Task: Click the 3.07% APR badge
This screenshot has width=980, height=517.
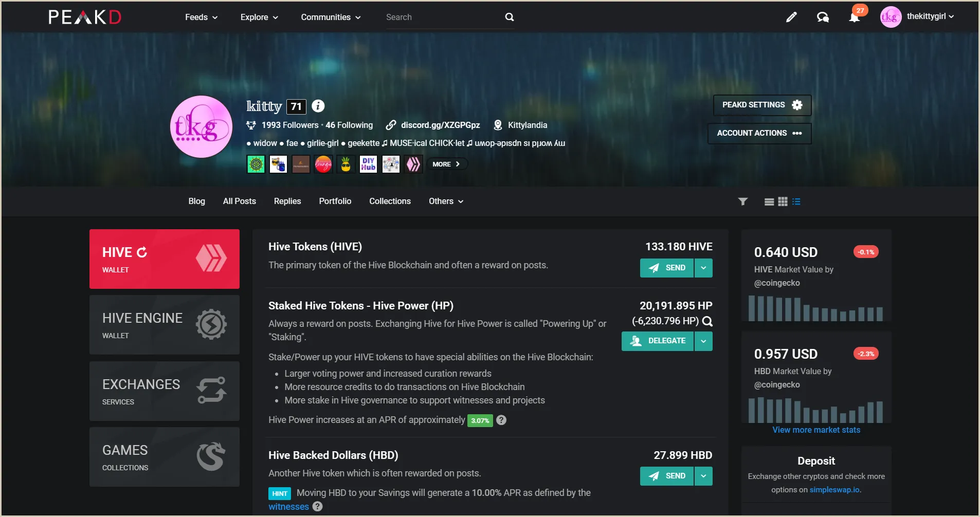Action: click(480, 420)
